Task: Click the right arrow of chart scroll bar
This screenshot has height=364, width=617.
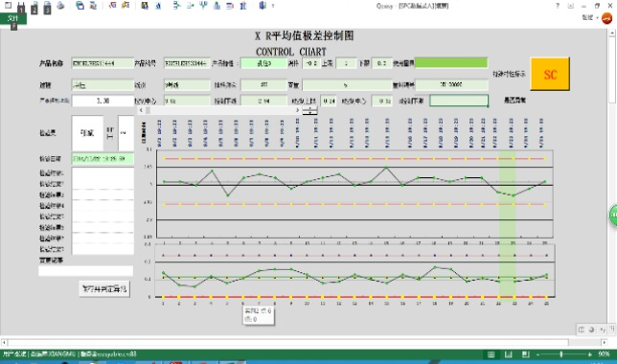Action: tap(297, 110)
